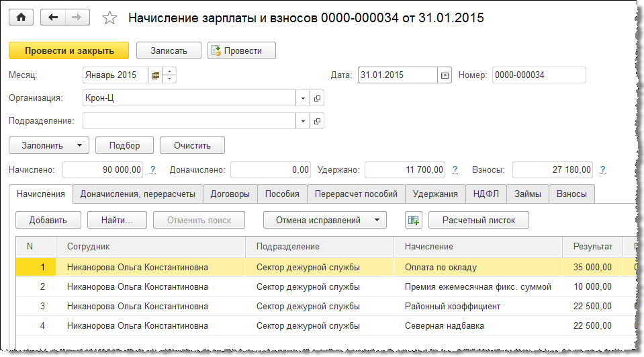Go to the home page icon
The image size is (644, 357).
21,17
